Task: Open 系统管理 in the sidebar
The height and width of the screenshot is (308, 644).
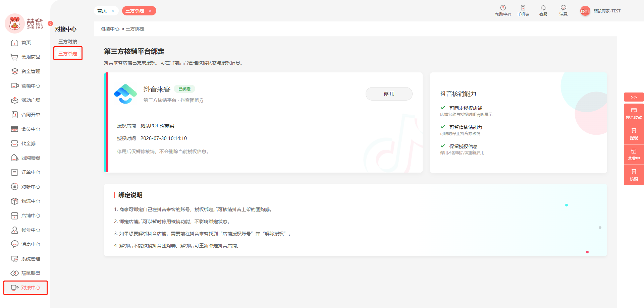Action: [x=25, y=259]
